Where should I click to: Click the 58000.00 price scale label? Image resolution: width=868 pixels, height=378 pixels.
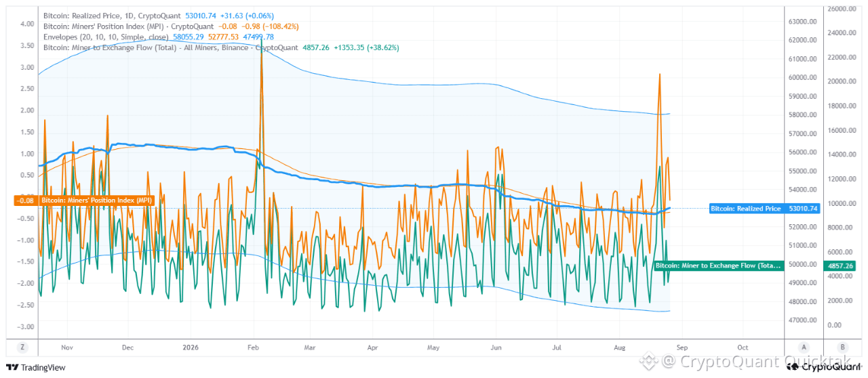pos(802,115)
